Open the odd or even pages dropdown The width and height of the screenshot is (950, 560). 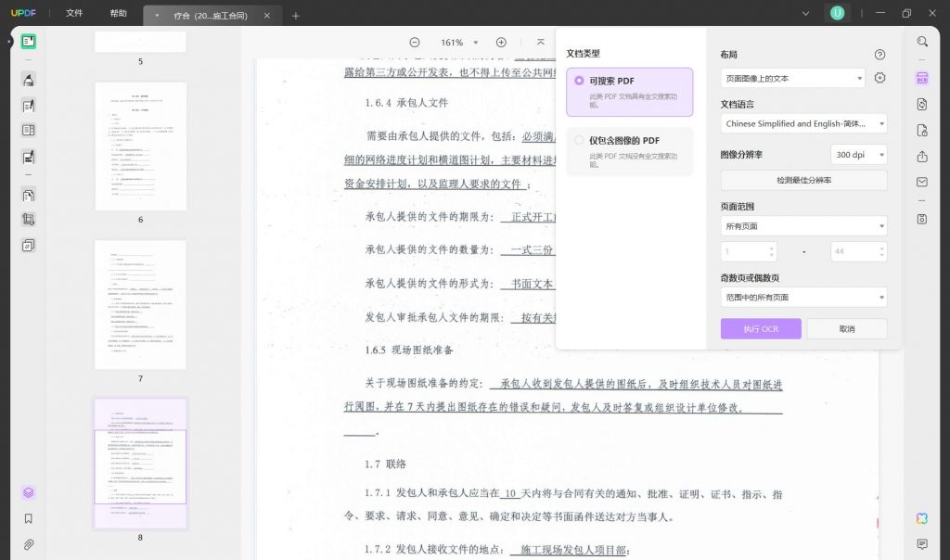(803, 297)
